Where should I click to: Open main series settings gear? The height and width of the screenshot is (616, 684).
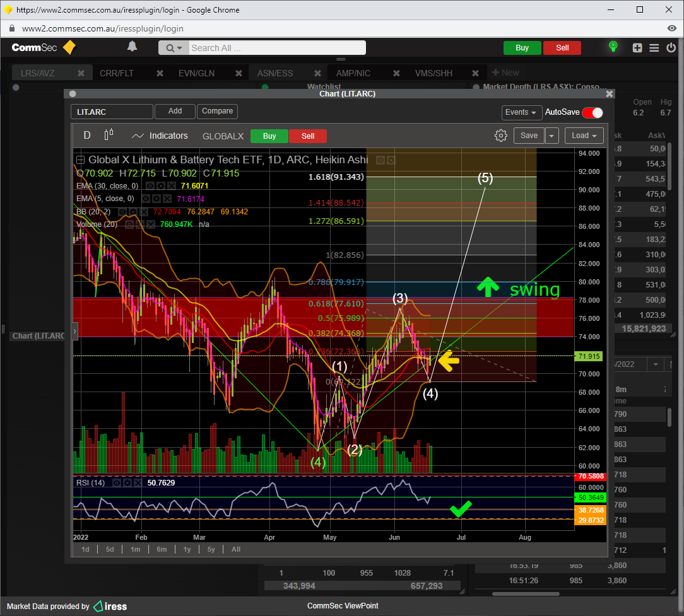(x=391, y=160)
